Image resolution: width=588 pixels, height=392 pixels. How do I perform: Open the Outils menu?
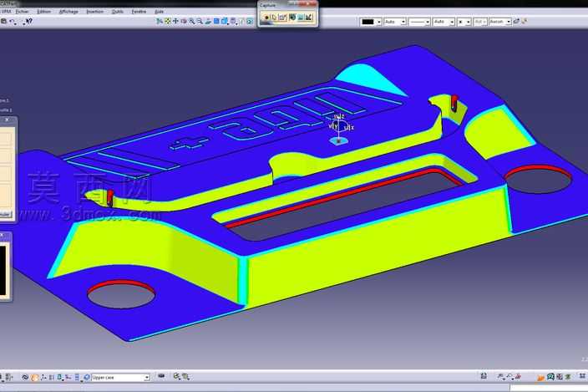coord(118,12)
